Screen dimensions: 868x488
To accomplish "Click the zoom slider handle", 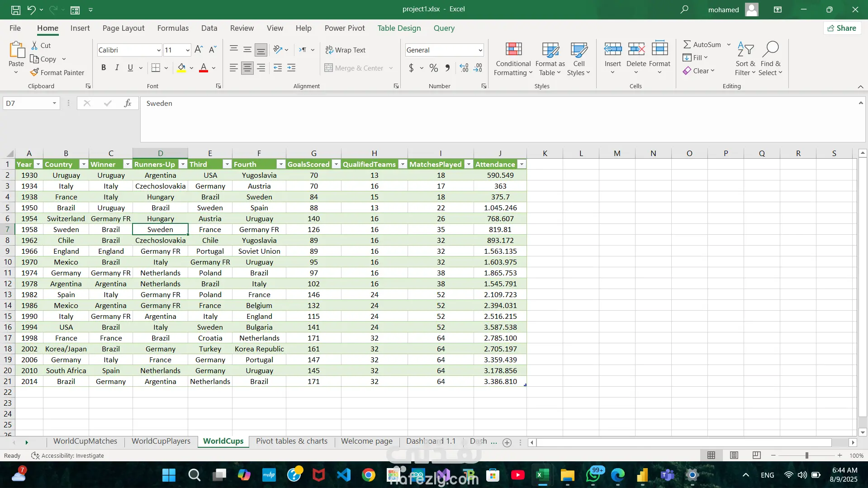I will tap(806, 455).
